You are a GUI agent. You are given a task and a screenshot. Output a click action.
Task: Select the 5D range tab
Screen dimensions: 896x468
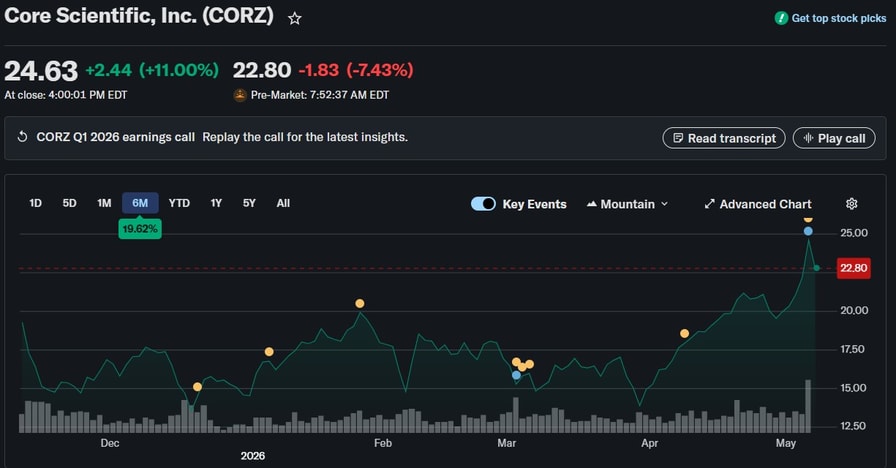[69, 203]
